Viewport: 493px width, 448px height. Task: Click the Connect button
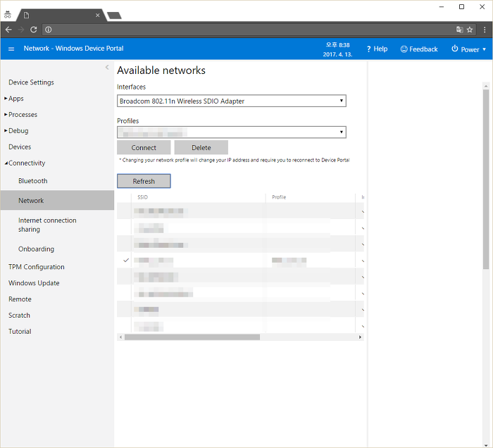pyautogui.click(x=144, y=147)
